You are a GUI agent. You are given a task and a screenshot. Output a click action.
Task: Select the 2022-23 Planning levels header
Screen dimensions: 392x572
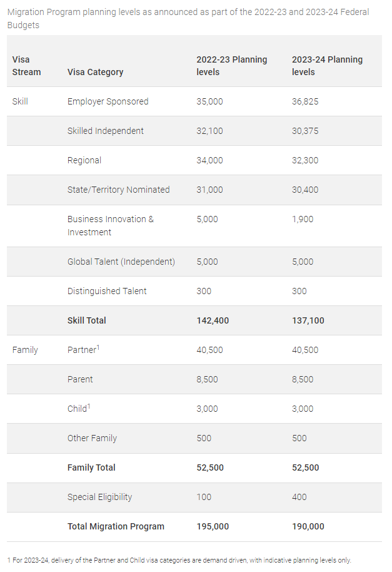(x=231, y=66)
